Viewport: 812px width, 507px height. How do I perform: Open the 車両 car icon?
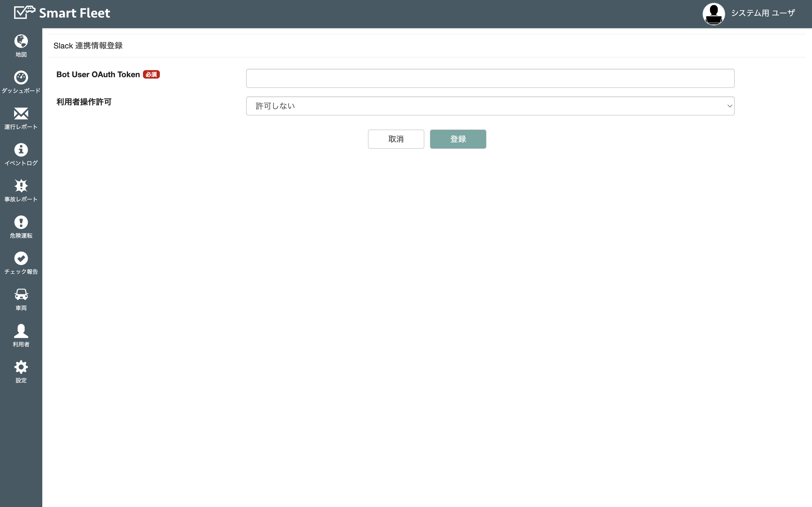pyautogui.click(x=21, y=294)
